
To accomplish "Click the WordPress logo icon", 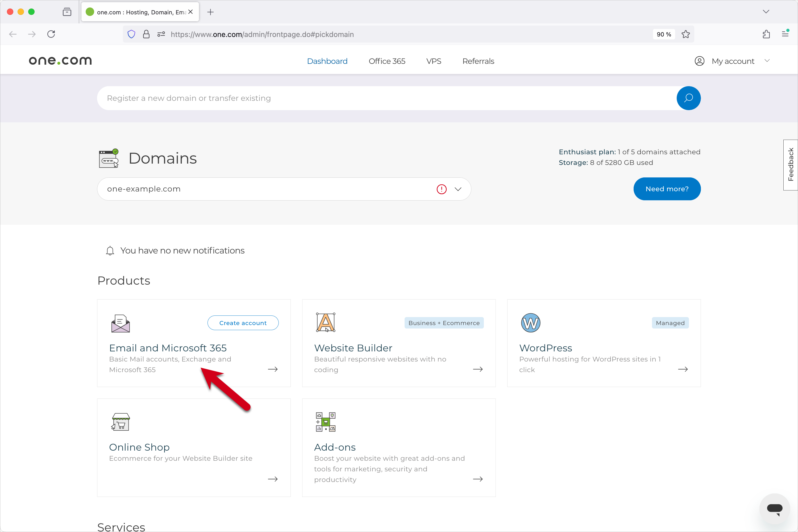I will click(x=530, y=323).
